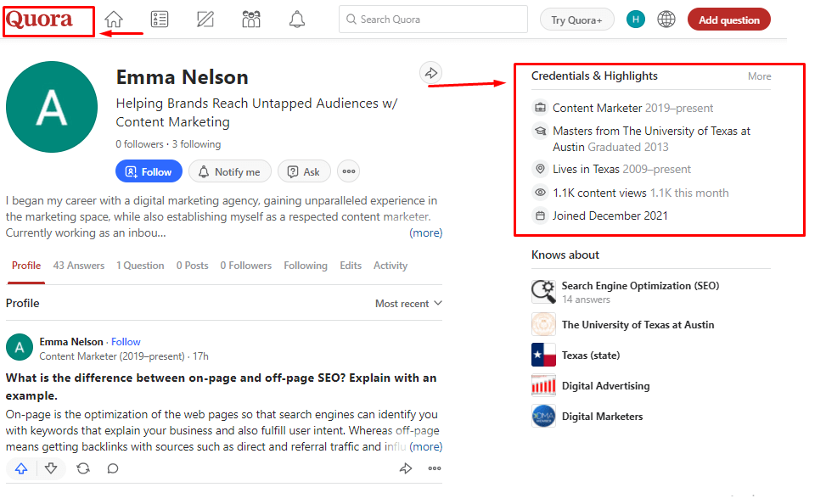The image size is (826, 504).
Task: Open the Digital Marketers topic
Action: [602, 416]
